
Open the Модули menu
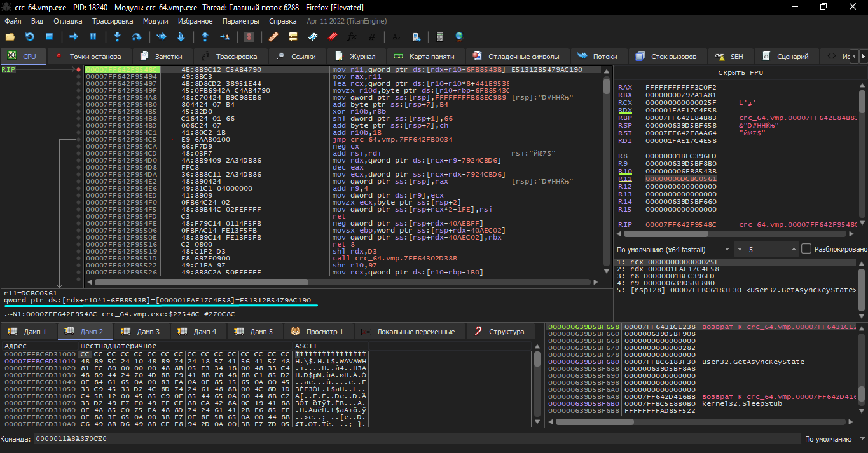156,21
